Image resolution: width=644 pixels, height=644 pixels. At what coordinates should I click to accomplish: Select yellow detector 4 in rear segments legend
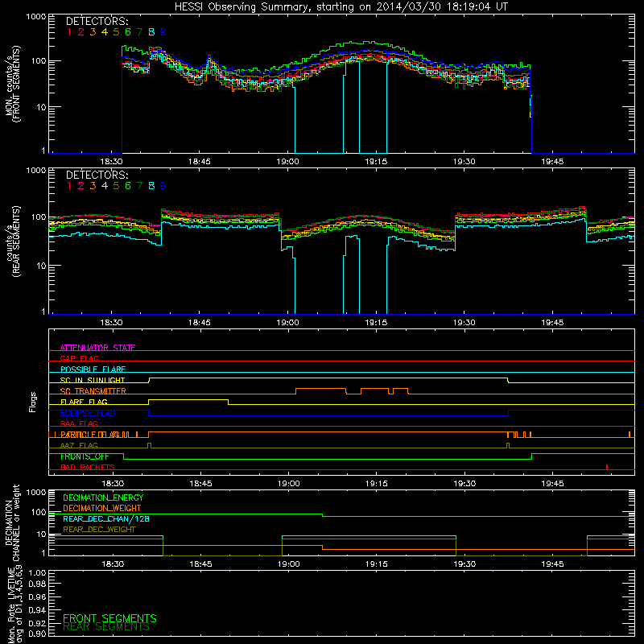105,186
